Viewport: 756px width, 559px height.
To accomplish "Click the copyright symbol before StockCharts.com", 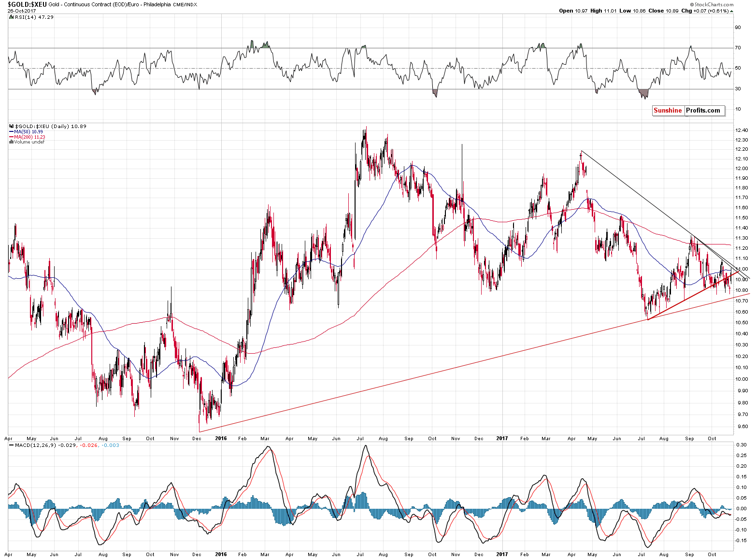I will point(692,4).
